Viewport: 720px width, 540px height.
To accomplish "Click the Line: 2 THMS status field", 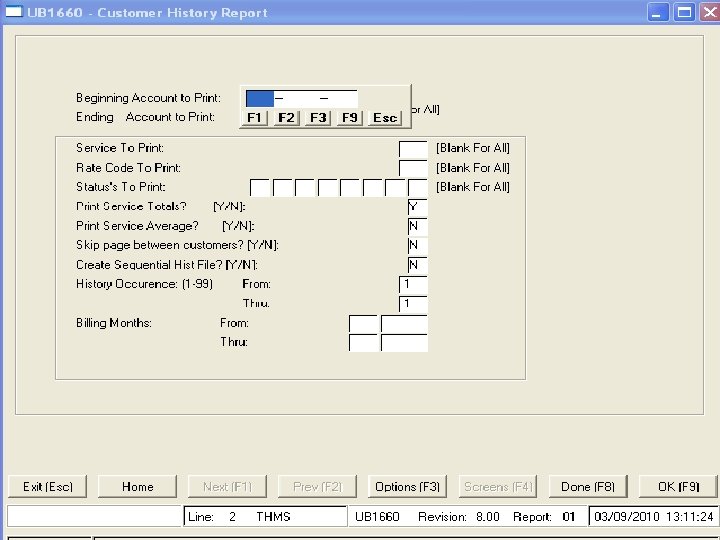I will (265, 517).
